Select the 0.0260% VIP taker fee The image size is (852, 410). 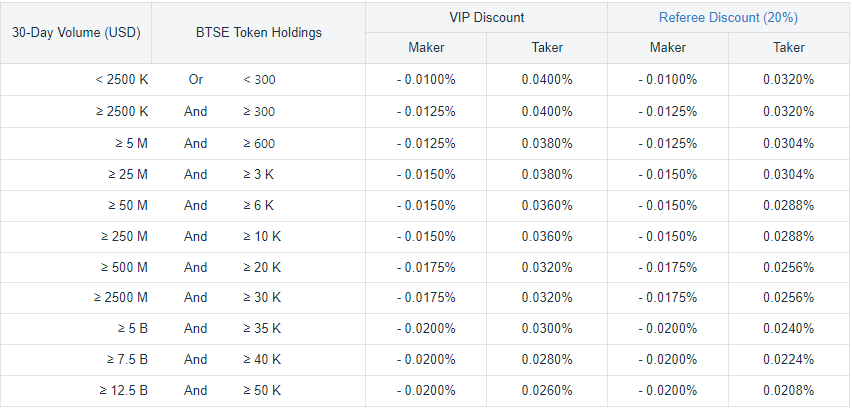click(546, 390)
